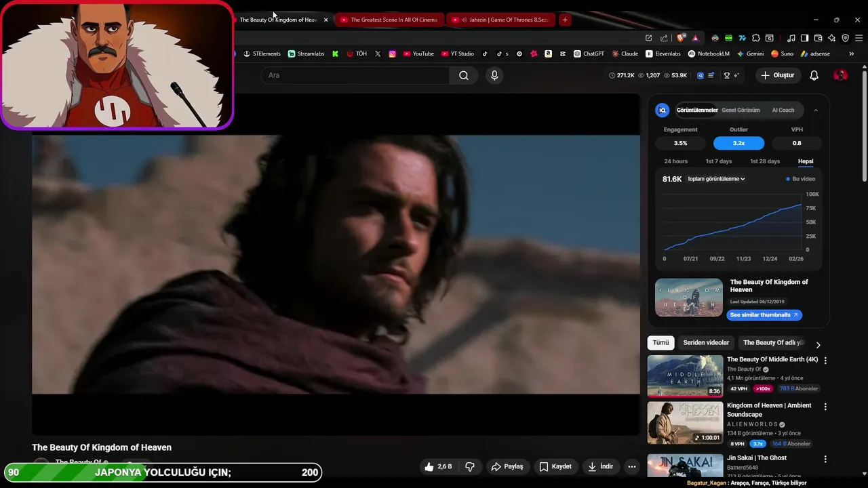Open the Streamlabs bookmark
The width and height of the screenshot is (868, 488).
(306, 54)
